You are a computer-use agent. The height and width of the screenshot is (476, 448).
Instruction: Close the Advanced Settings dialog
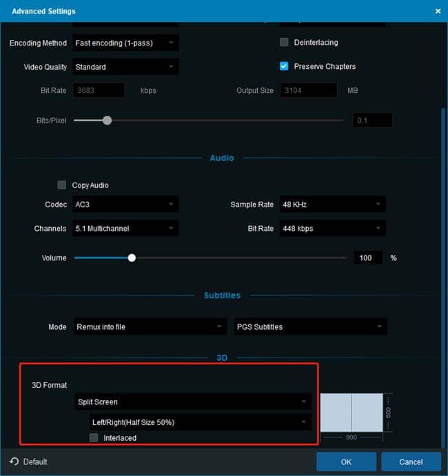pyautogui.click(x=438, y=11)
